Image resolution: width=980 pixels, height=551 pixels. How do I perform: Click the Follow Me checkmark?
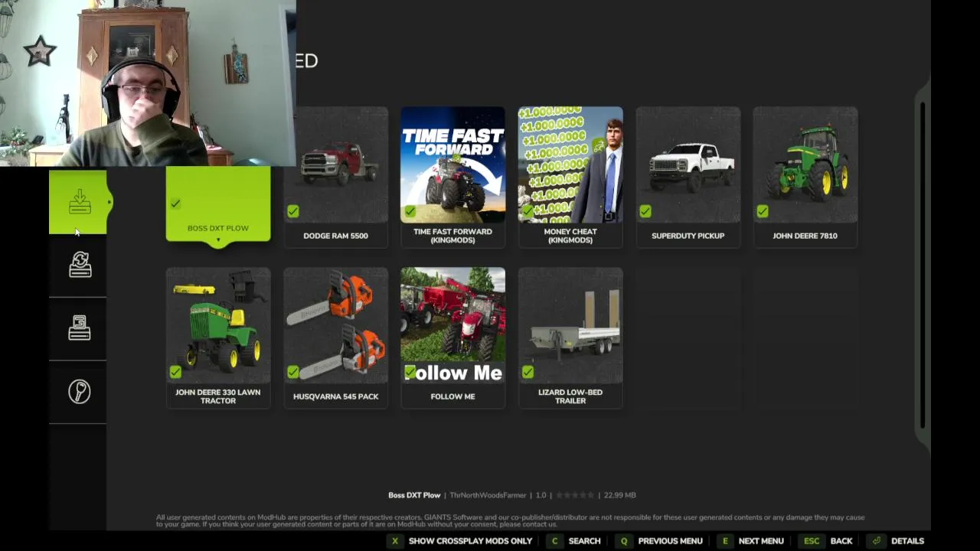coord(410,372)
